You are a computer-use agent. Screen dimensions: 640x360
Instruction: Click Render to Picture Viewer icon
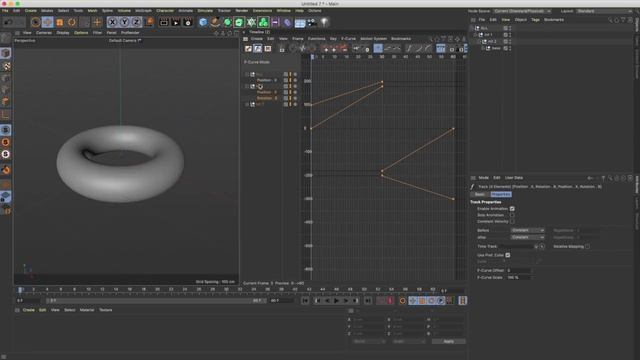(x=176, y=22)
